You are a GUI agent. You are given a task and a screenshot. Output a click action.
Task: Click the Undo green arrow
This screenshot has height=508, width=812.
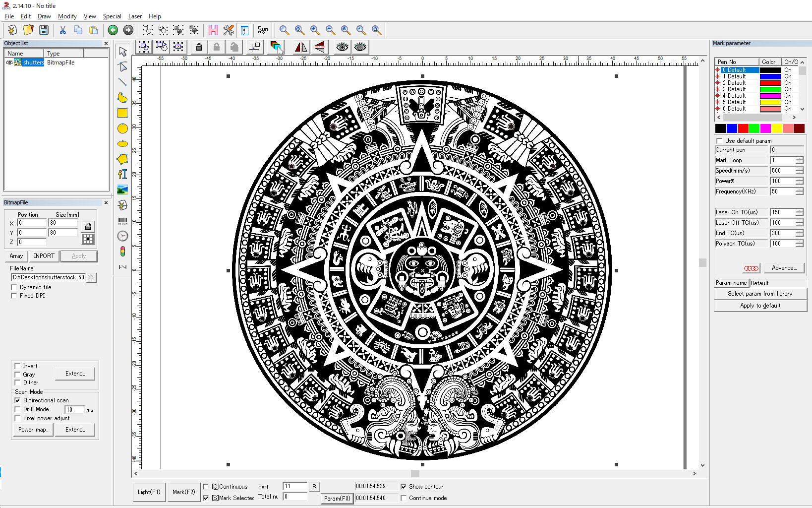113,30
